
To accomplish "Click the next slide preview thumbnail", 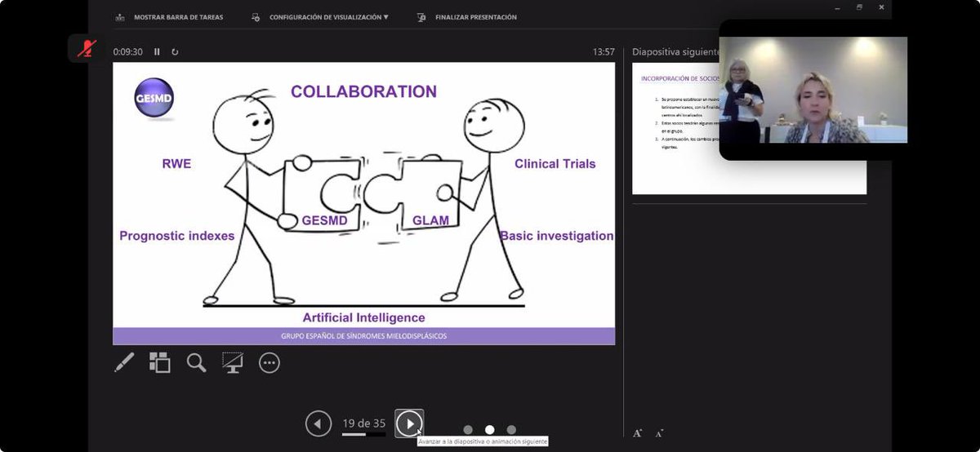I will point(749,129).
